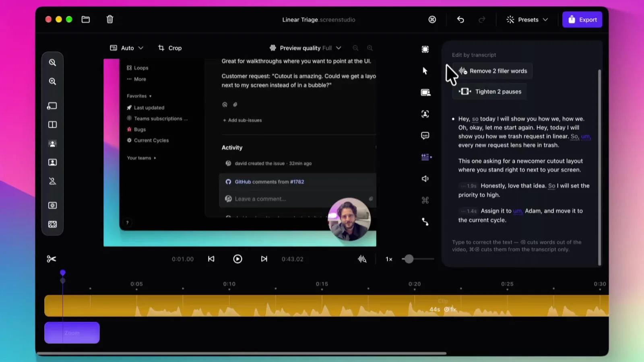The image size is (644, 362).
Task: Click the horizontal timeline scrollbar
Action: pyautogui.click(x=242, y=354)
